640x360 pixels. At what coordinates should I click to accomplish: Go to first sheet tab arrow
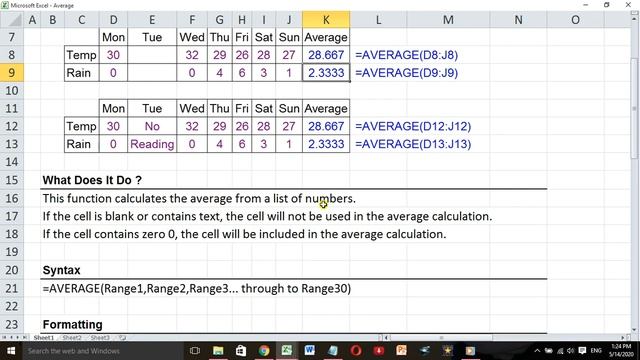4,338
